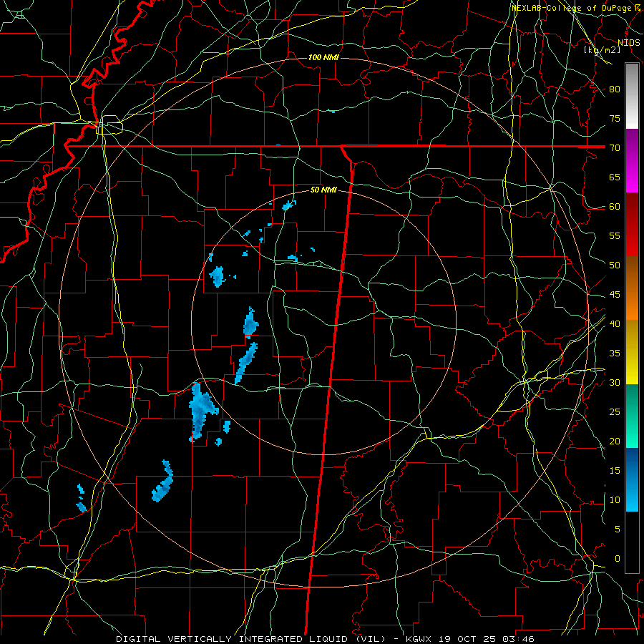Click the 19 OCT 25 date in the caption
This screenshot has height=644, width=644.
467,639
